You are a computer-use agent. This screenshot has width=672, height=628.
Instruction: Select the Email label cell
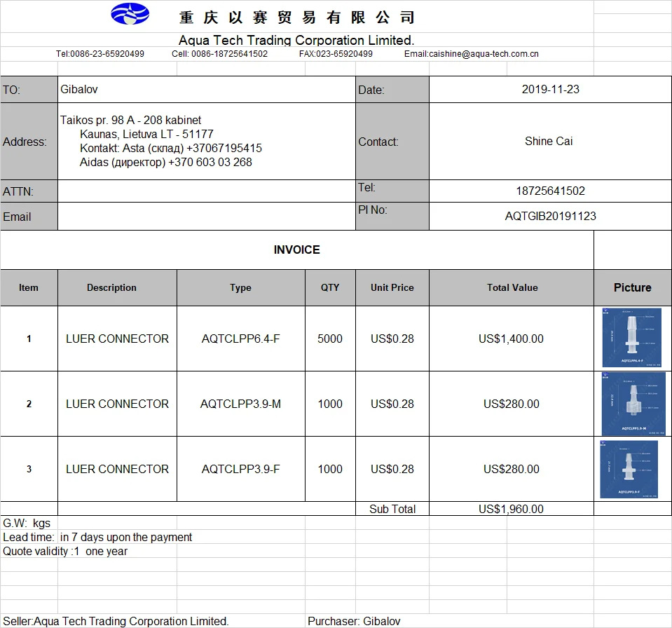pyautogui.click(x=29, y=217)
